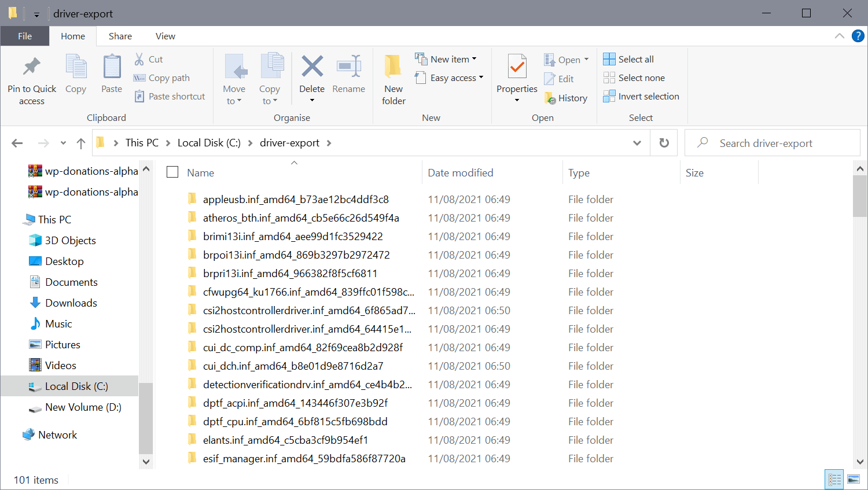The width and height of the screenshot is (868, 490).
Task: Switch to large thumbnails via the status bar toggle
Action: click(x=854, y=479)
